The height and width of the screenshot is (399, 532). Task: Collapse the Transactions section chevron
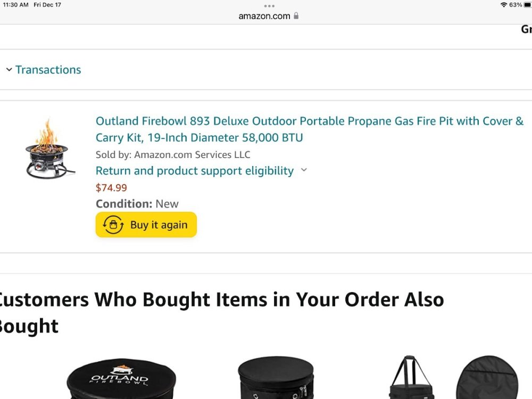click(x=9, y=70)
